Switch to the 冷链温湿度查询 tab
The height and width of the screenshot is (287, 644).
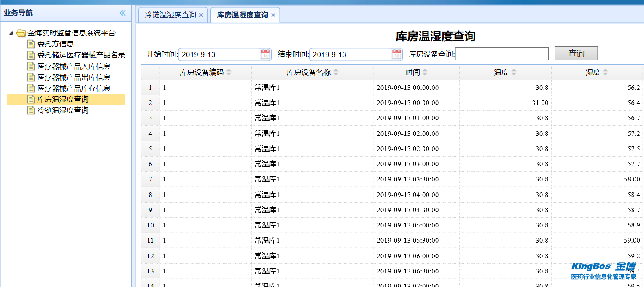click(x=170, y=15)
